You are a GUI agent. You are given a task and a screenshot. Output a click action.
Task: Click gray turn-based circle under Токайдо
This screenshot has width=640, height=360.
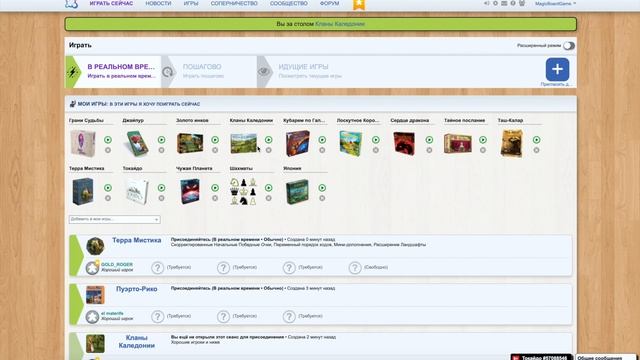(161, 198)
